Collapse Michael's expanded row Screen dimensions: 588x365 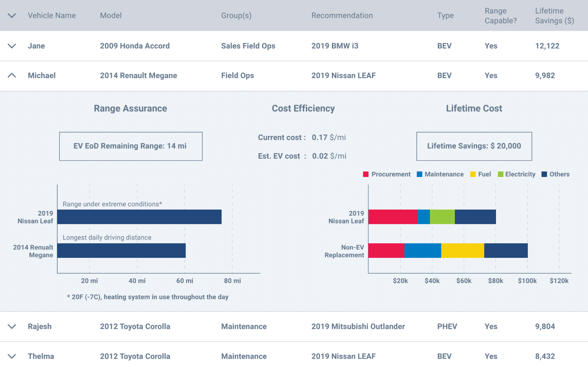[x=12, y=75]
